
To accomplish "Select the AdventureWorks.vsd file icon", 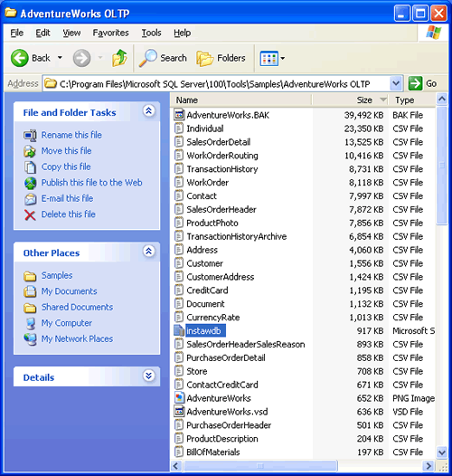I will 179,412.
